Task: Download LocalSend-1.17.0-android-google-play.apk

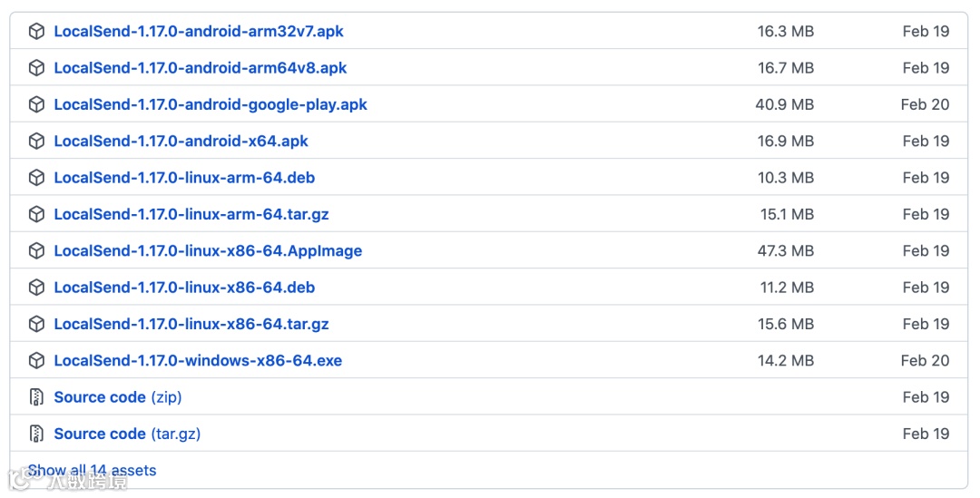Action: (x=211, y=104)
